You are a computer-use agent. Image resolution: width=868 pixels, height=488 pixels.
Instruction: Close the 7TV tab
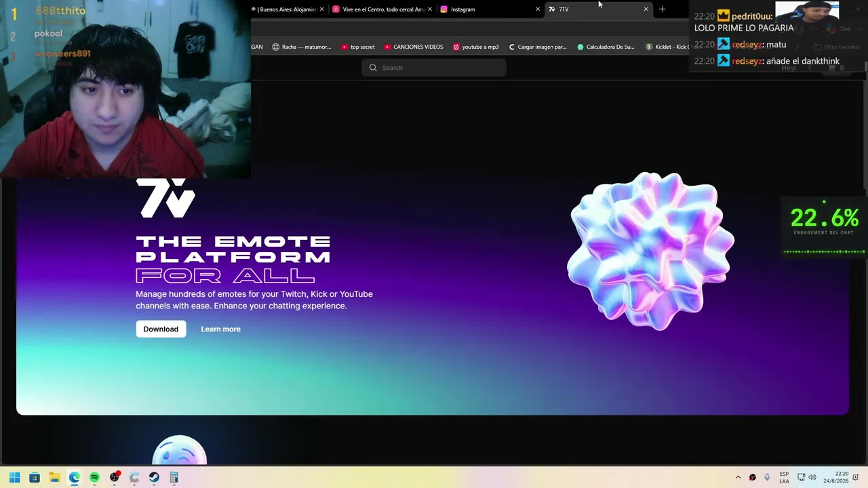(x=646, y=9)
